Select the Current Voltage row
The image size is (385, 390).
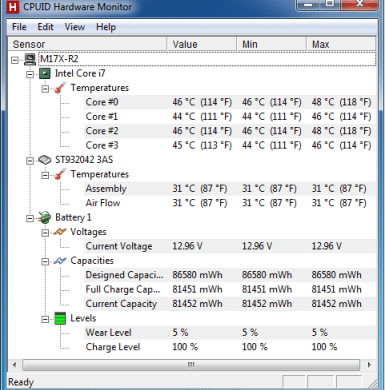click(230, 246)
